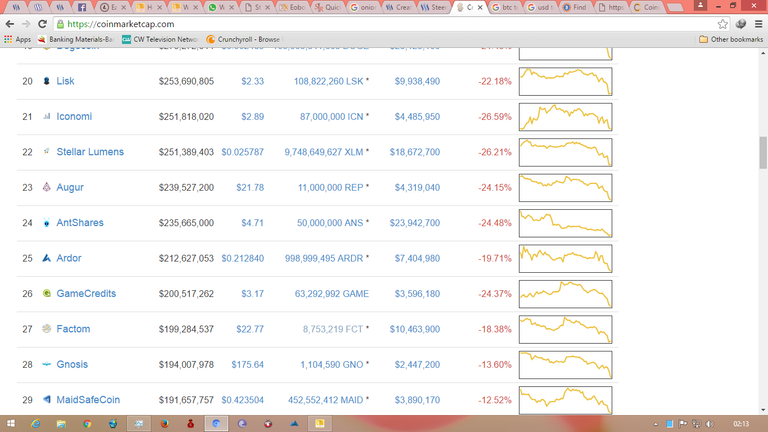Open the Crunchyroll bookmark
Screen dimensions: 768x432
244,39
